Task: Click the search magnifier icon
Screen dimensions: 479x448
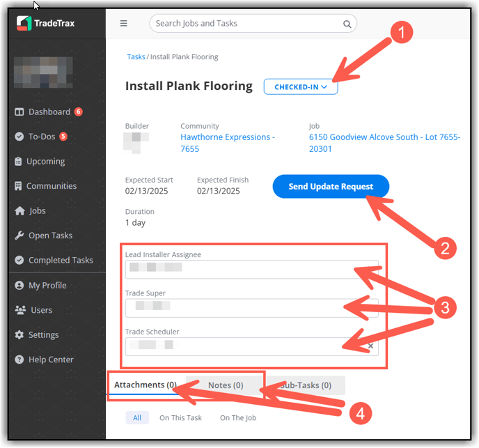Action: click(347, 24)
